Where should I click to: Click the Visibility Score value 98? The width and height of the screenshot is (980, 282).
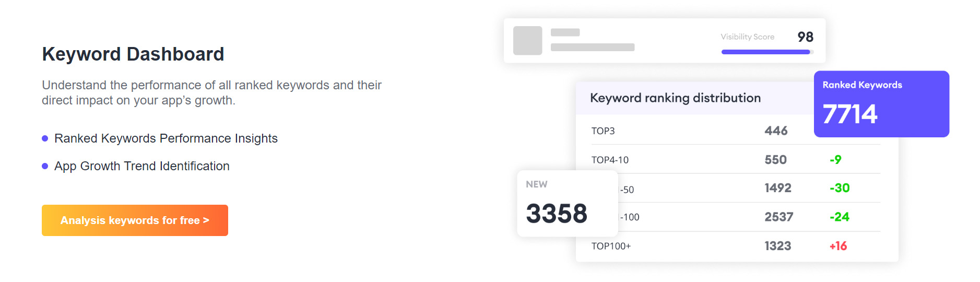805,37
